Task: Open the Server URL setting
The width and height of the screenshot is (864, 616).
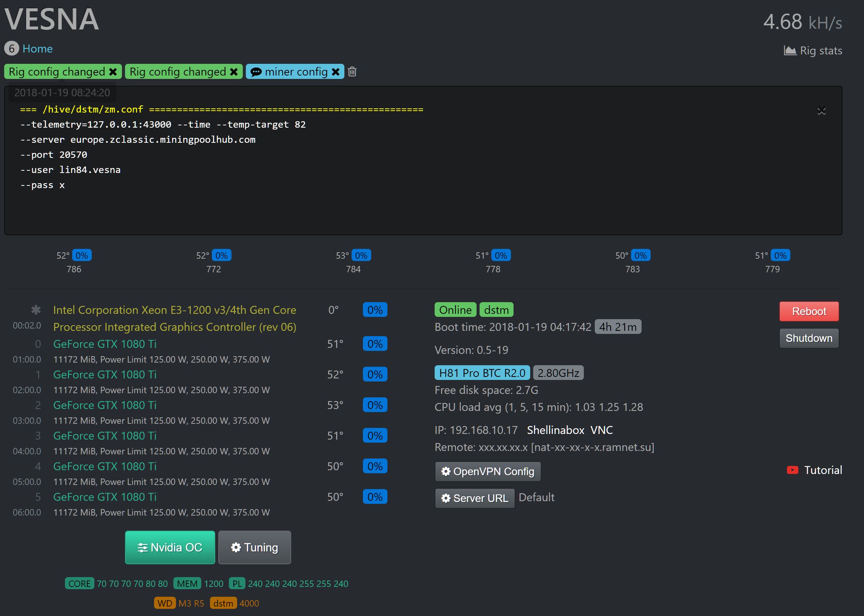Action: (474, 498)
